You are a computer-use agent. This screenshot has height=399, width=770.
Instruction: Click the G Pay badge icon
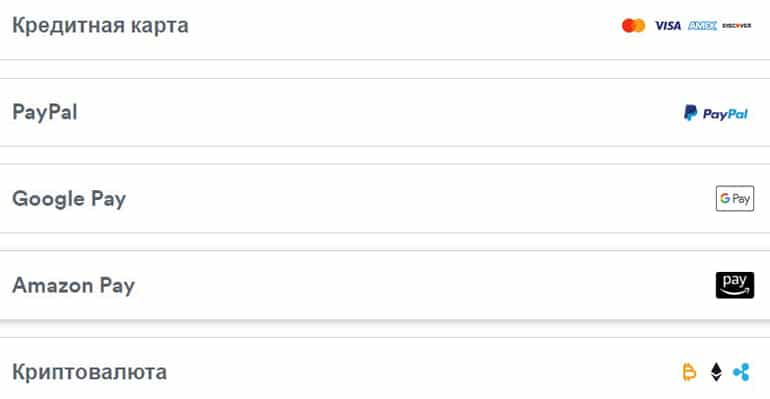point(735,198)
